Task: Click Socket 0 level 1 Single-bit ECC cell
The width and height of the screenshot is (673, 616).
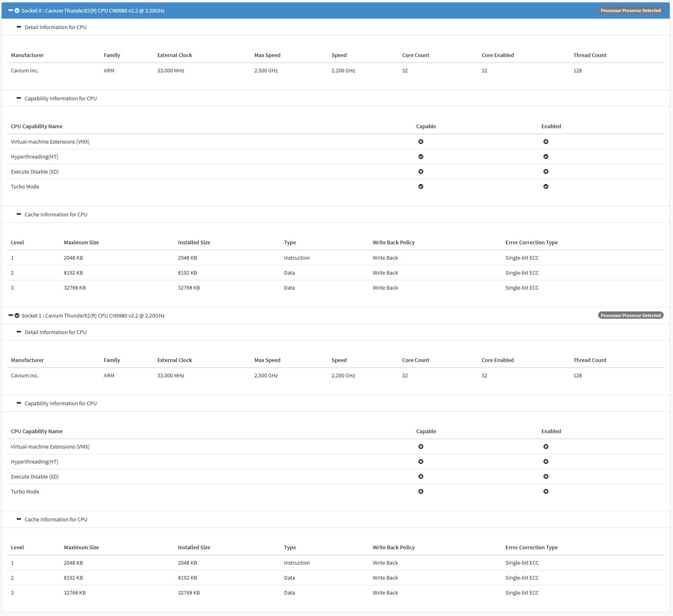Action: coord(522,258)
